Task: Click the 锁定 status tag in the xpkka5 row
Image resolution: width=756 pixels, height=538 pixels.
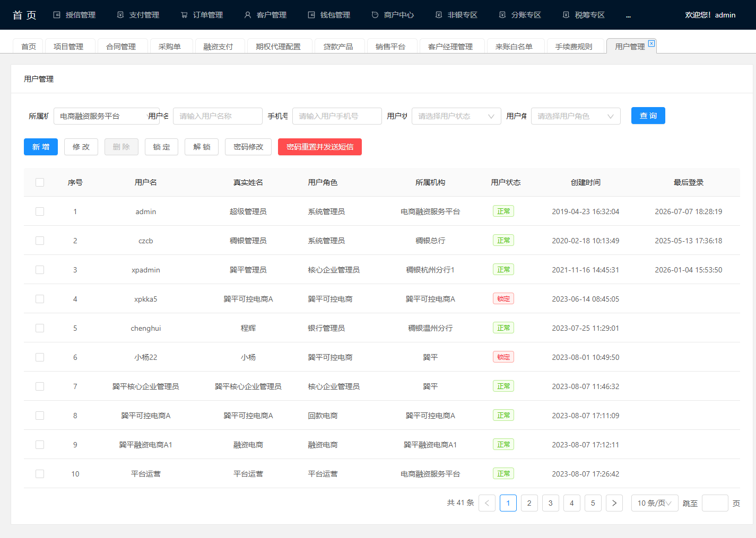Action: click(503, 299)
